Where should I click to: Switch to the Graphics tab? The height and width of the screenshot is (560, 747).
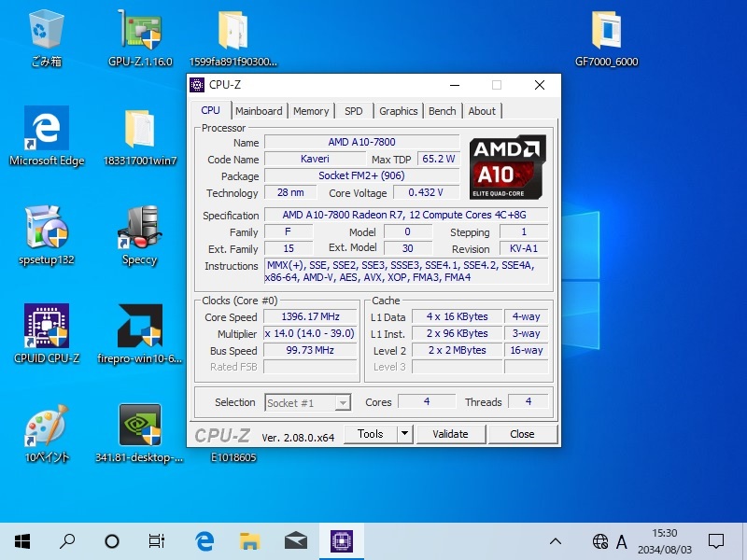coord(399,111)
